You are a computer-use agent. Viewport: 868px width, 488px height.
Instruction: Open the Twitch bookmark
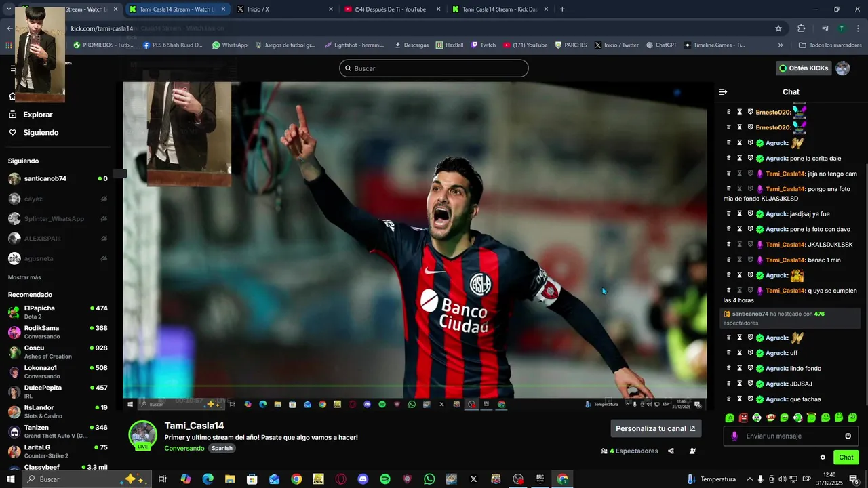click(x=483, y=45)
